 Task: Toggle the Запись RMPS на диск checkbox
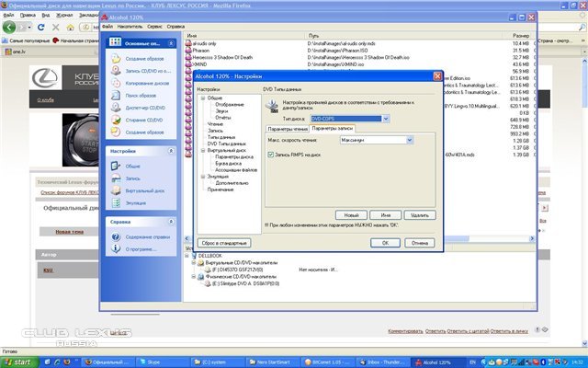271,155
